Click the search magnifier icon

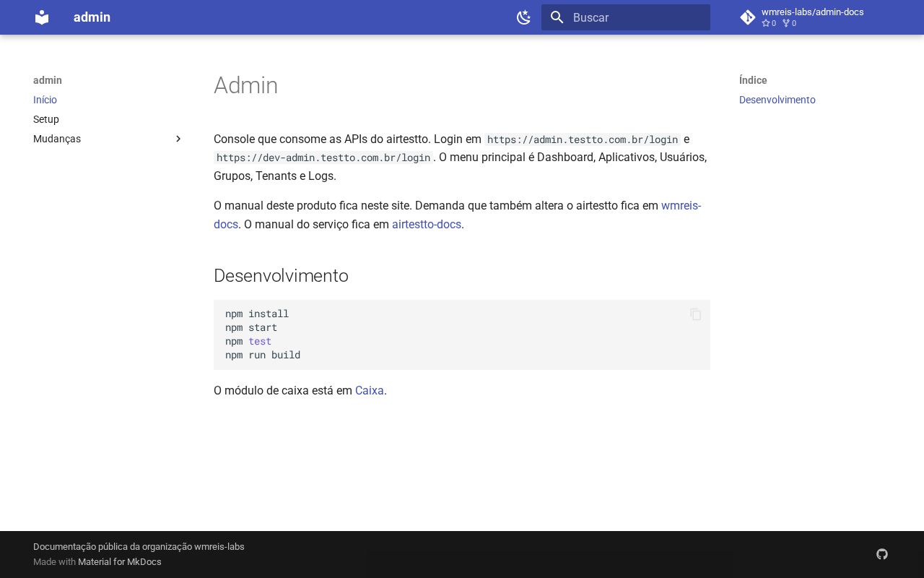pos(557,17)
